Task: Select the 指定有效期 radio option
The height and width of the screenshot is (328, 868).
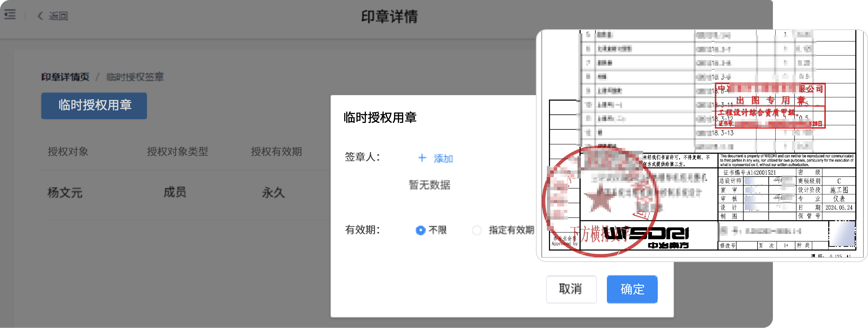Action: pyautogui.click(x=476, y=230)
